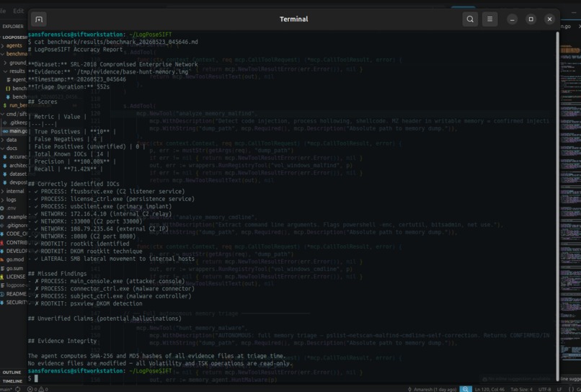Open the Terminal hamburger menu
581x392 pixels.
(x=489, y=19)
